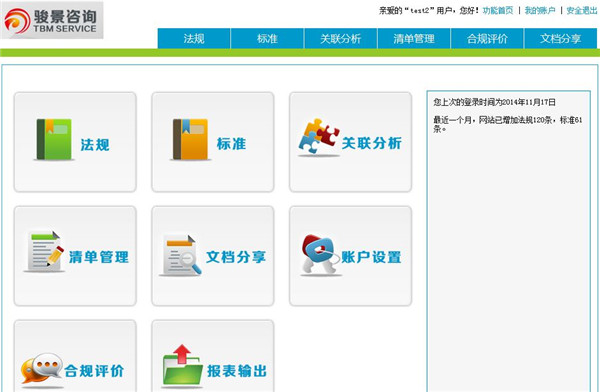Image resolution: width=600 pixels, height=392 pixels.
Task: Open the 账户设置 account figure icon
Action: pyautogui.click(x=320, y=255)
